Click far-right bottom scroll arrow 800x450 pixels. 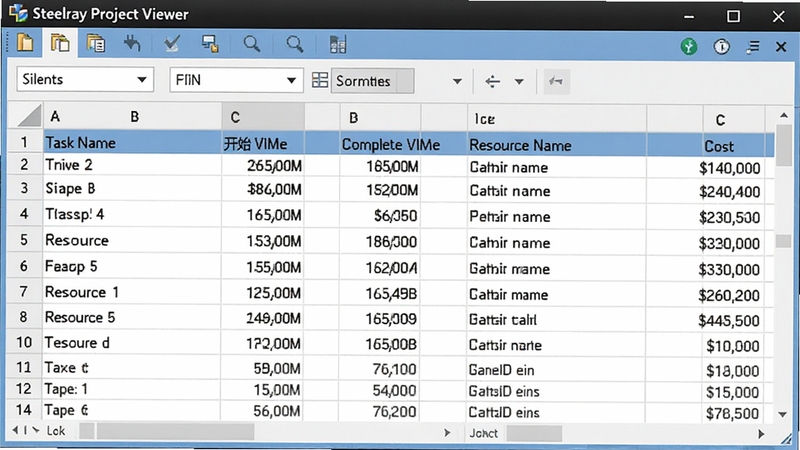click(x=761, y=434)
